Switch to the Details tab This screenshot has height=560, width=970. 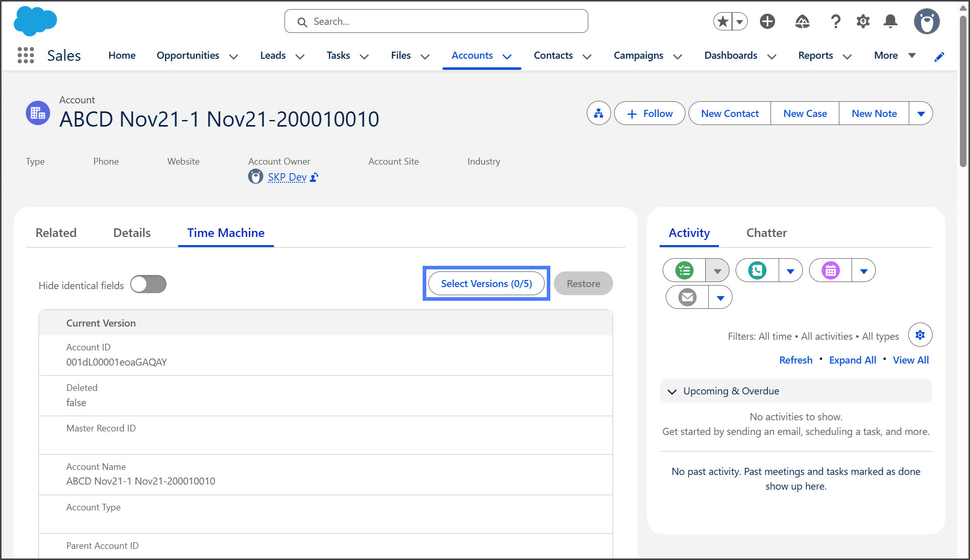[132, 233]
